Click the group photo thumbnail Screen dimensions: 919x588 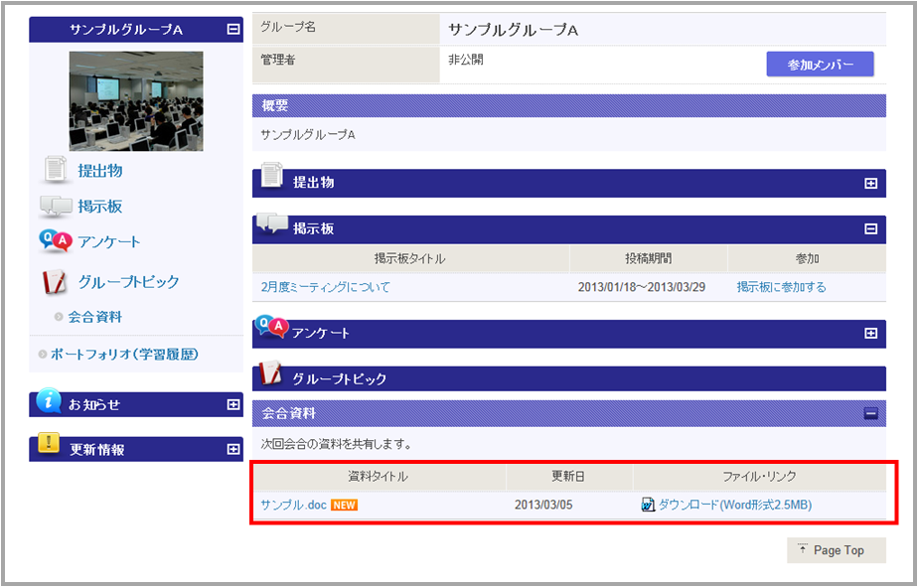click(x=136, y=100)
